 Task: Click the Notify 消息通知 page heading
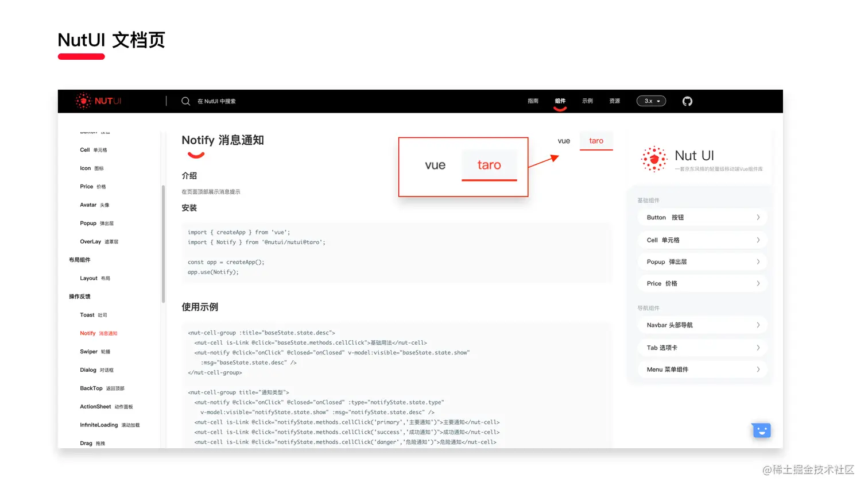click(x=223, y=140)
